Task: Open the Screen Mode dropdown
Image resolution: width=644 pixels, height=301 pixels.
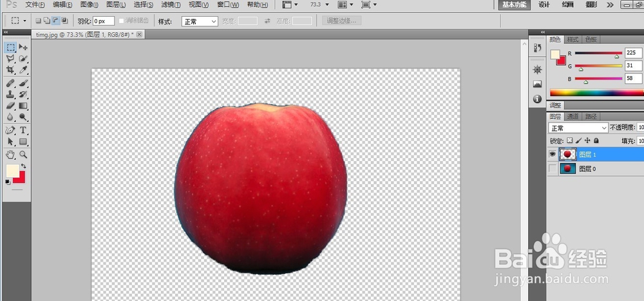Action: tap(369, 5)
